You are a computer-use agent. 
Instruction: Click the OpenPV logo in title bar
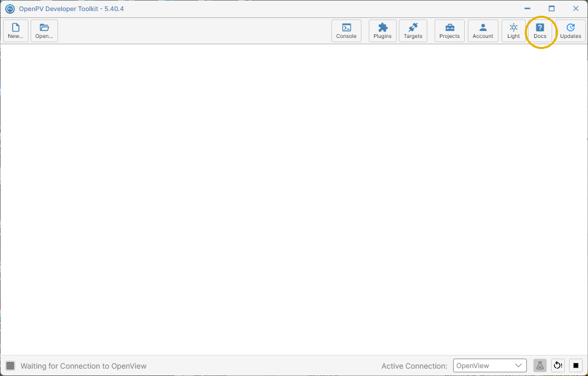click(x=10, y=8)
